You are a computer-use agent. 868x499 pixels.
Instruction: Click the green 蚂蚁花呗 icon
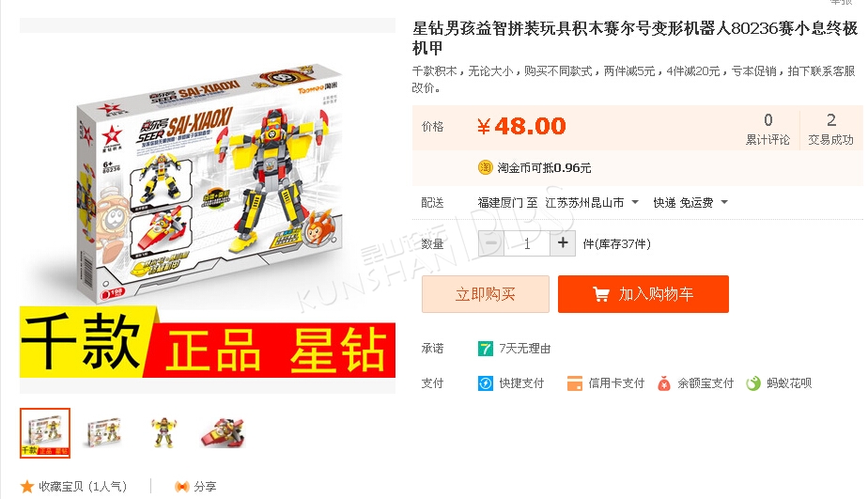(x=753, y=383)
